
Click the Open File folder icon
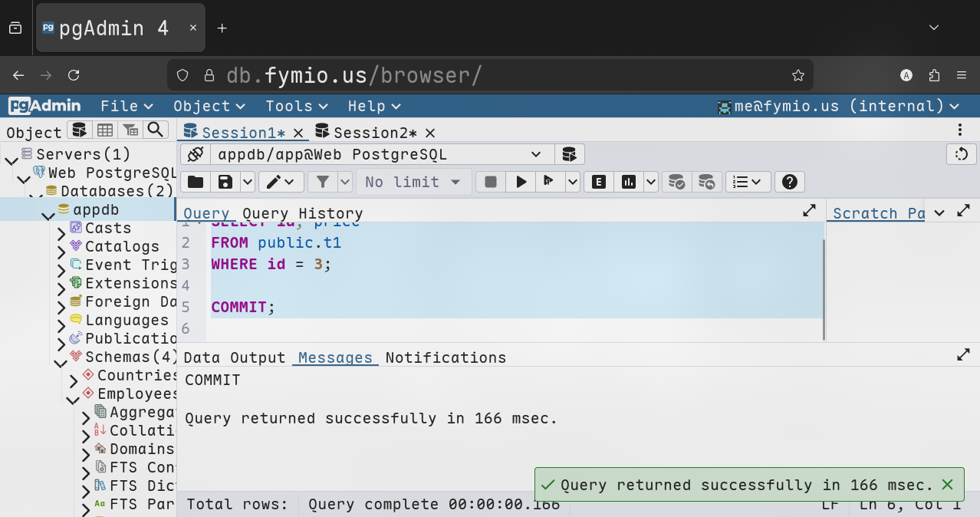[x=196, y=182]
